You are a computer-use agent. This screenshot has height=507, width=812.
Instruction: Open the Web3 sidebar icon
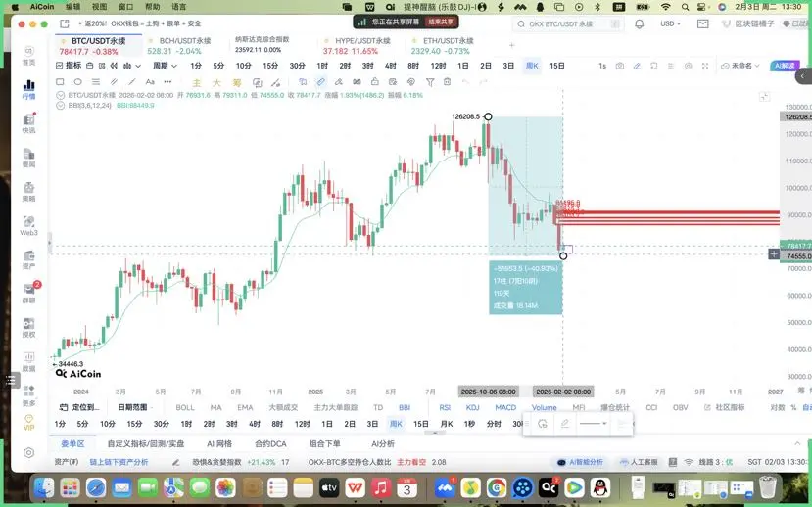[x=29, y=225]
